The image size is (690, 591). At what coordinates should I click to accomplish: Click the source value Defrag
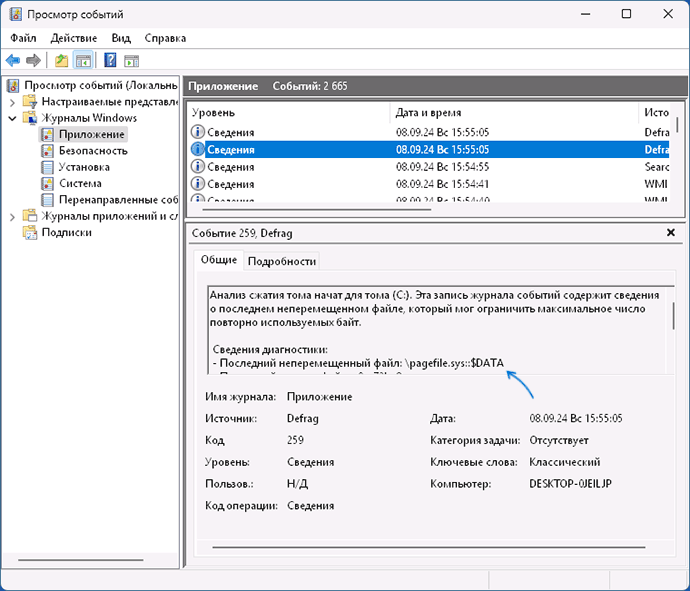[x=303, y=418]
